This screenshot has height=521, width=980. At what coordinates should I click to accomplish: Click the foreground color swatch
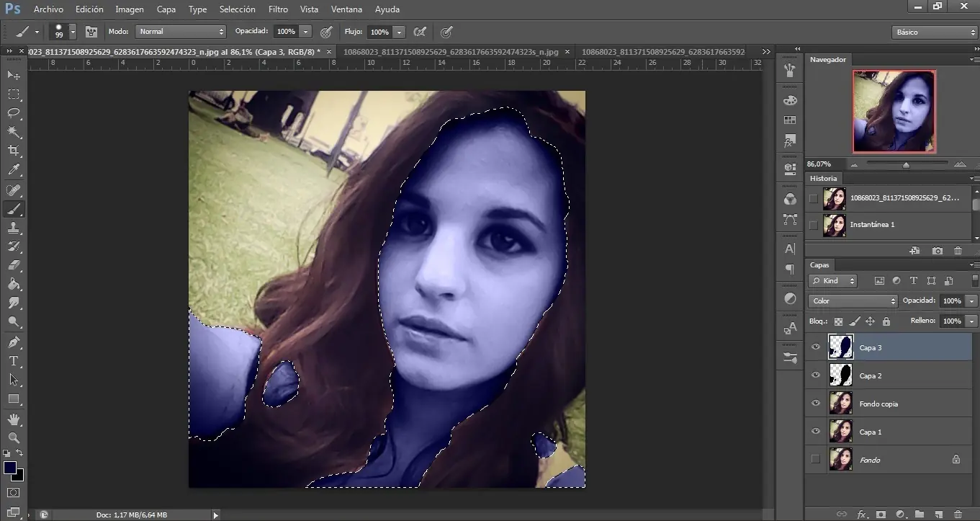10,468
